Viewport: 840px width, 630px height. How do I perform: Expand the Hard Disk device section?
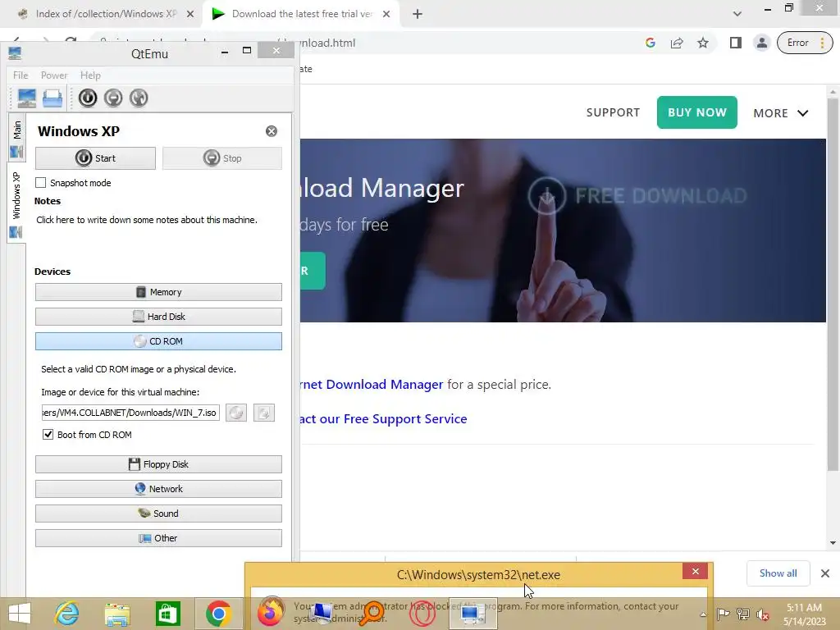158,317
